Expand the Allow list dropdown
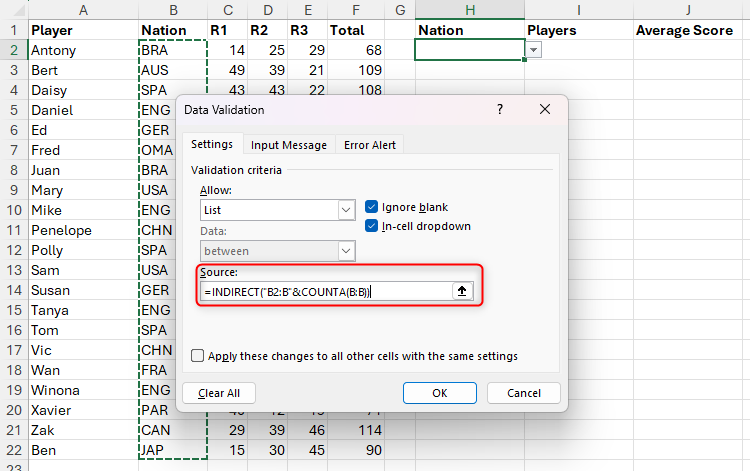This screenshot has width=750, height=471. coord(346,210)
